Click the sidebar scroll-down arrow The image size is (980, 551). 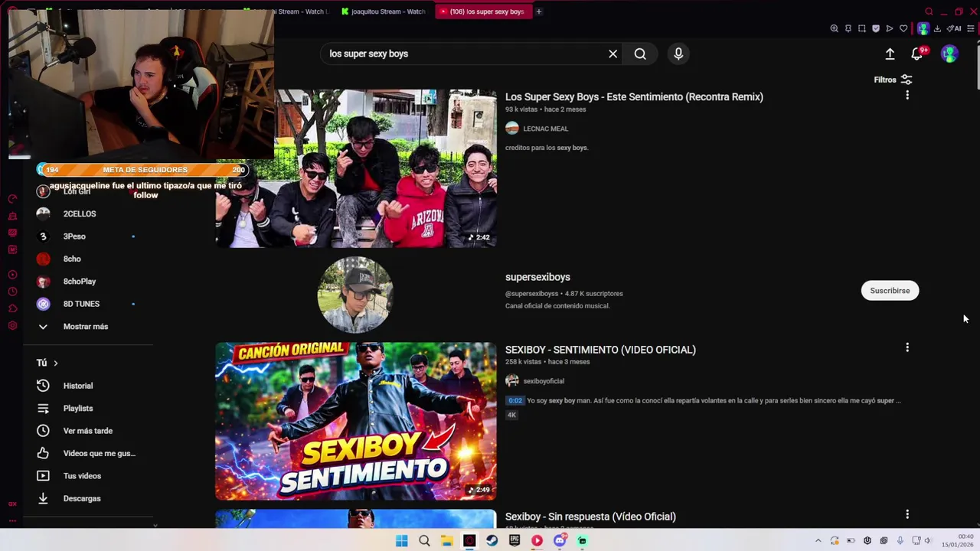[x=155, y=525]
